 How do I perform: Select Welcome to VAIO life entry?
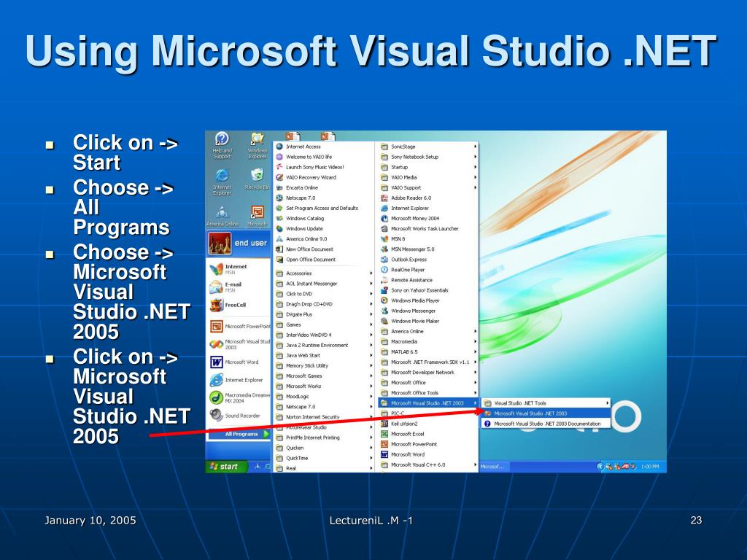323,157
